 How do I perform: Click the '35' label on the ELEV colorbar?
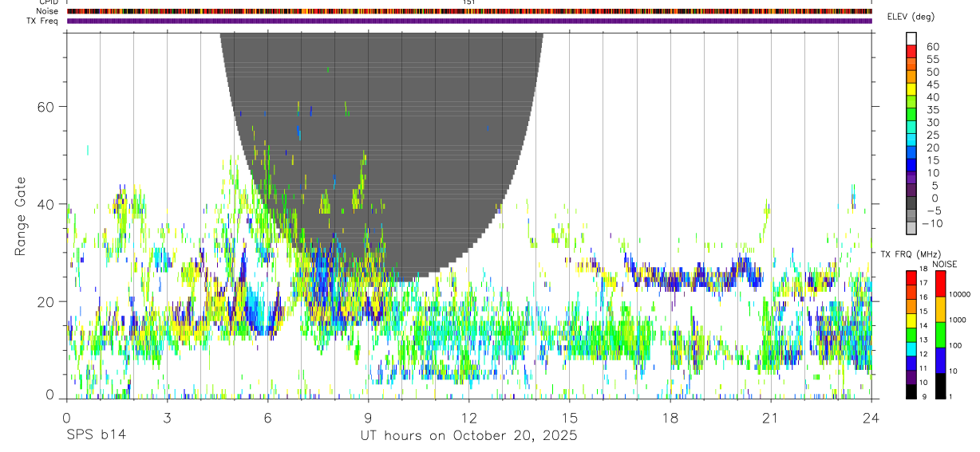click(932, 110)
